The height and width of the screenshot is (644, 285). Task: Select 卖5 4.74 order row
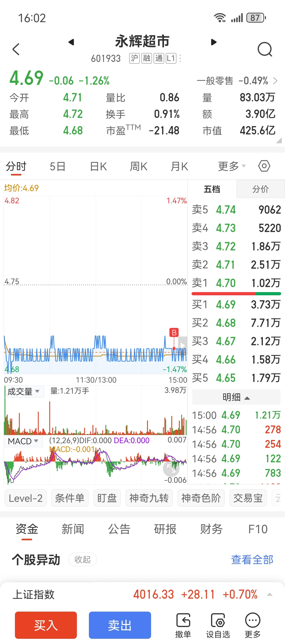236,209
